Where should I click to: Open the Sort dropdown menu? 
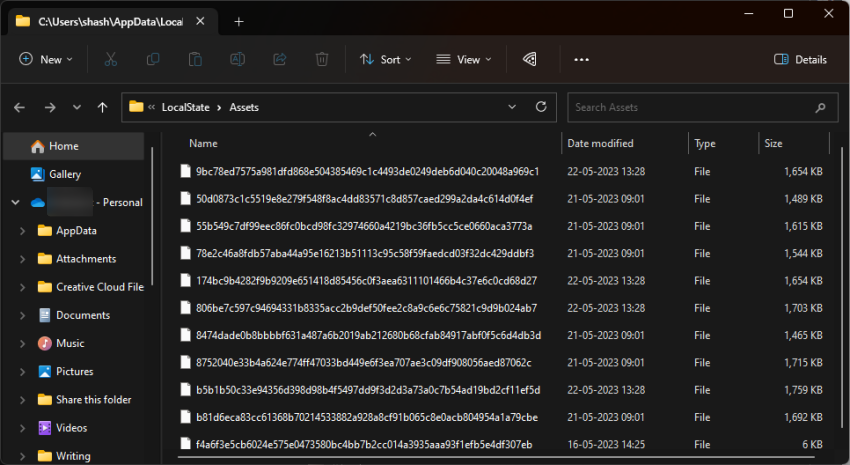pyautogui.click(x=384, y=59)
